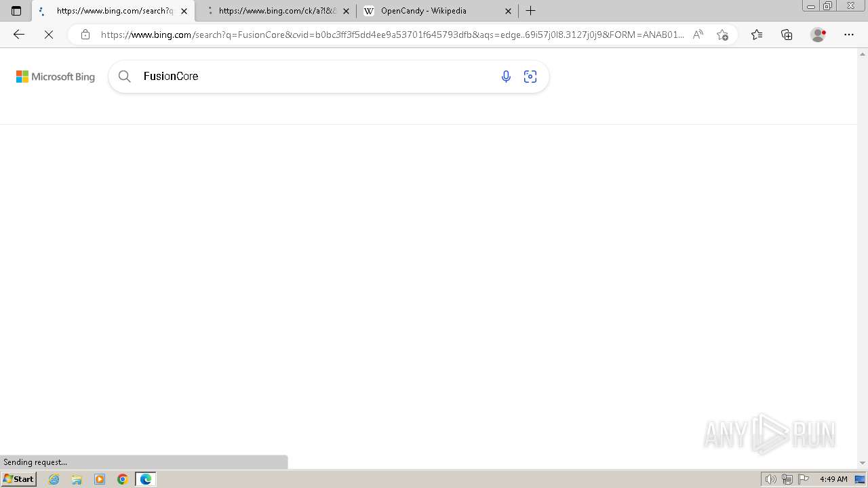Click the search magnifier icon
Screen dimensions: 868x488
click(x=125, y=77)
